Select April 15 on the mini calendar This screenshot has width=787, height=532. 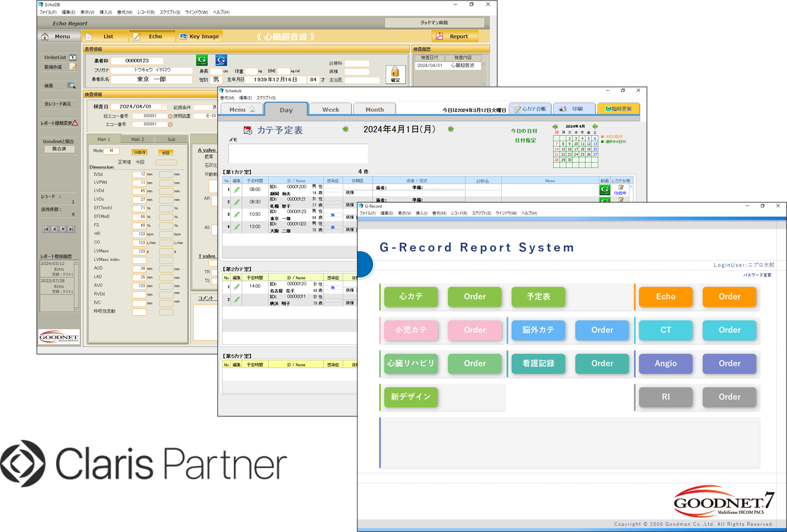coord(563,149)
